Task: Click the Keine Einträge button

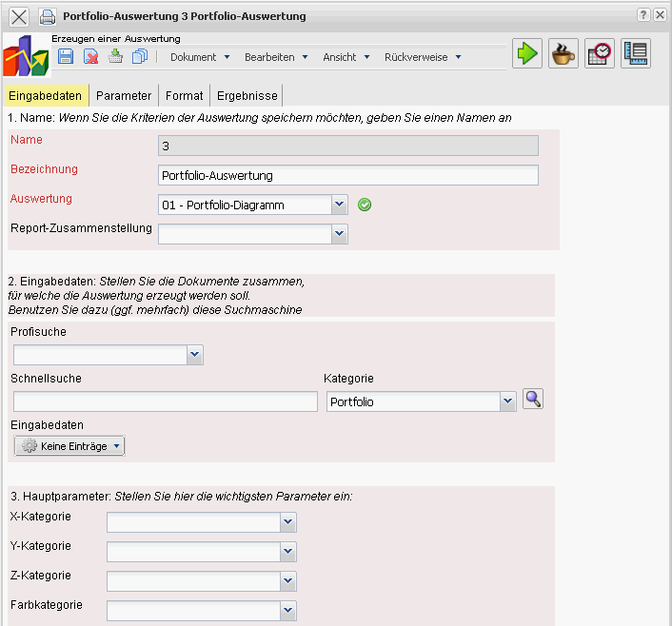Action: [x=69, y=445]
